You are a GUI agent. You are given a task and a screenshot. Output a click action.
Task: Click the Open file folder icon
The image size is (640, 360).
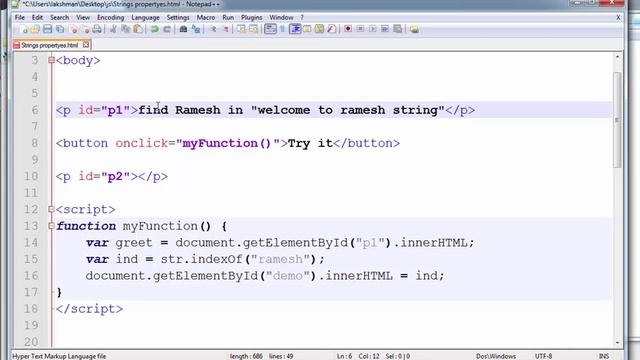(x=36, y=29)
